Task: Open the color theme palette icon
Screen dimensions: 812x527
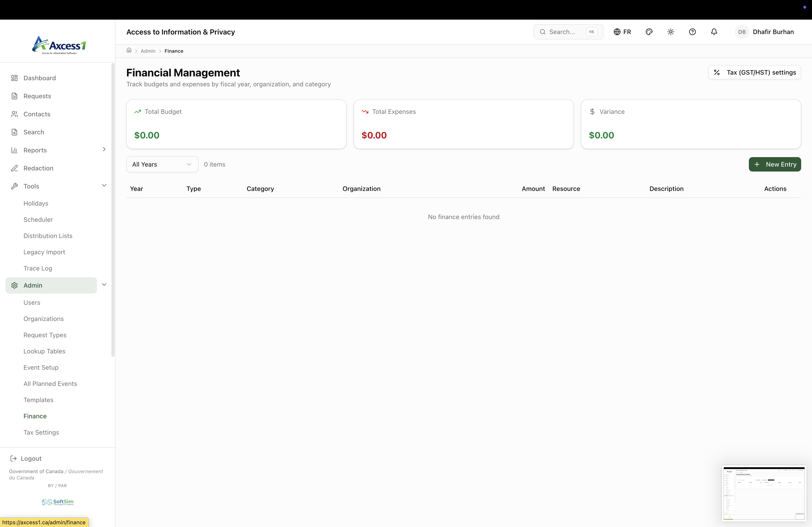Action: (649, 32)
